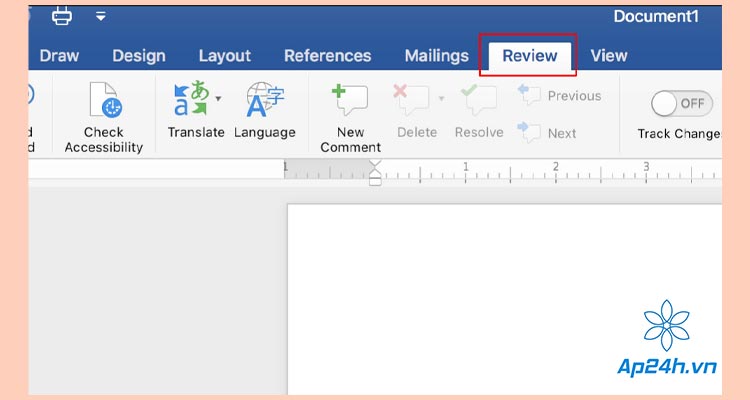Select the Layout tab

[x=225, y=56]
